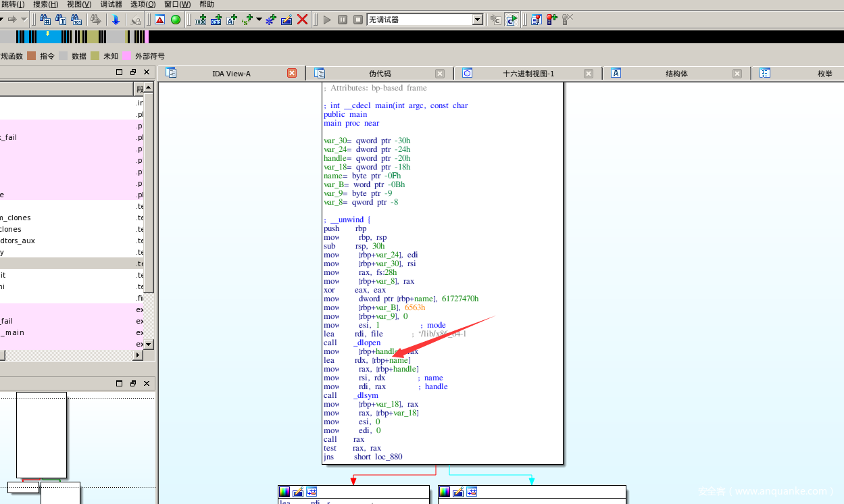This screenshot has height=504, width=844.
Task: Open the 搜索(H) menu
Action: point(45,5)
